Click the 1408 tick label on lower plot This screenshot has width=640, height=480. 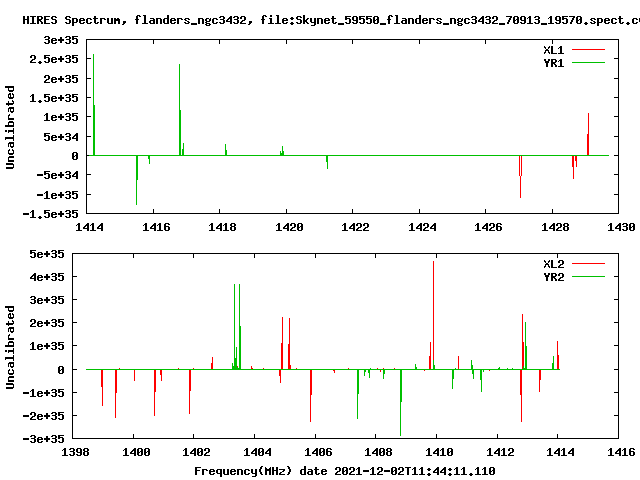(x=378, y=452)
